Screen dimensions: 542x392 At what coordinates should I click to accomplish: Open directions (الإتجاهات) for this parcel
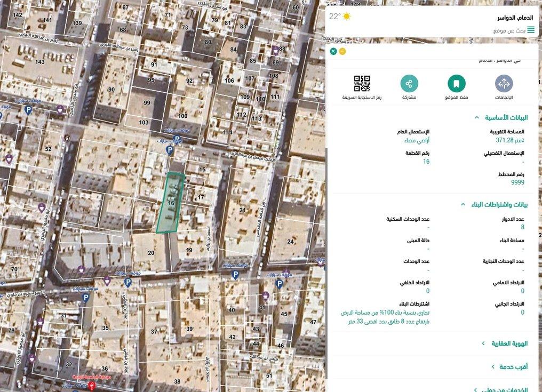click(504, 84)
